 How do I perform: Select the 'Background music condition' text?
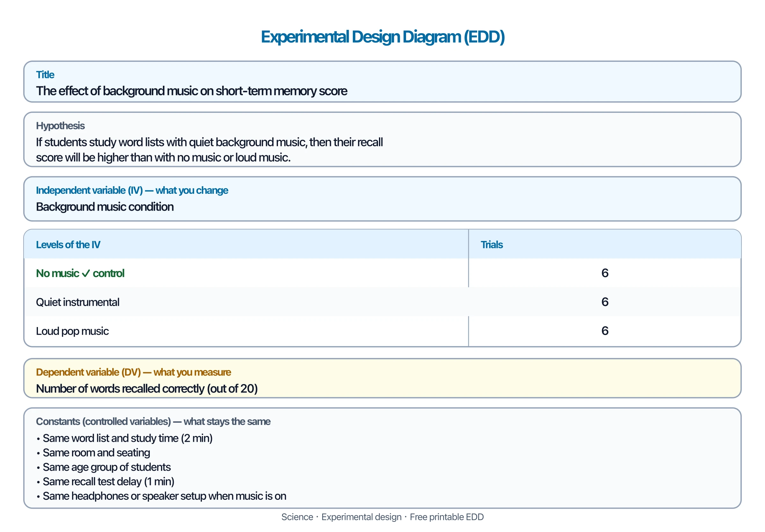(x=105, y=207)
